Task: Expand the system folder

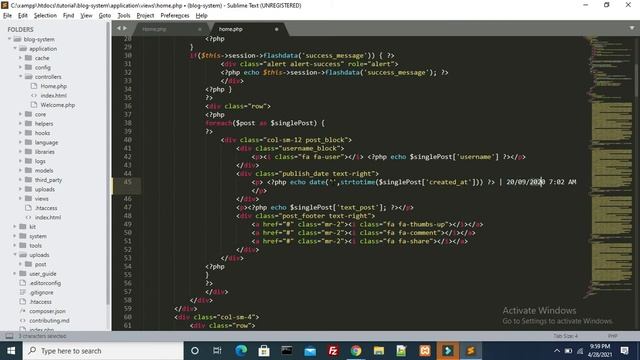Action: pos(15,236)
